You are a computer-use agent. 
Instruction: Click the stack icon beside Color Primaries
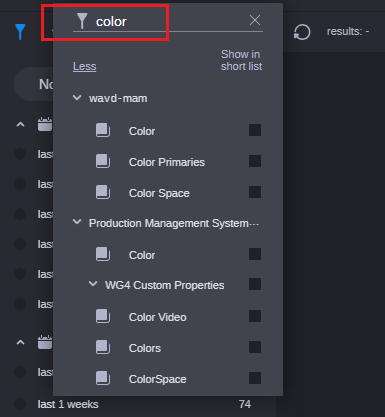[x=103, y=161]
